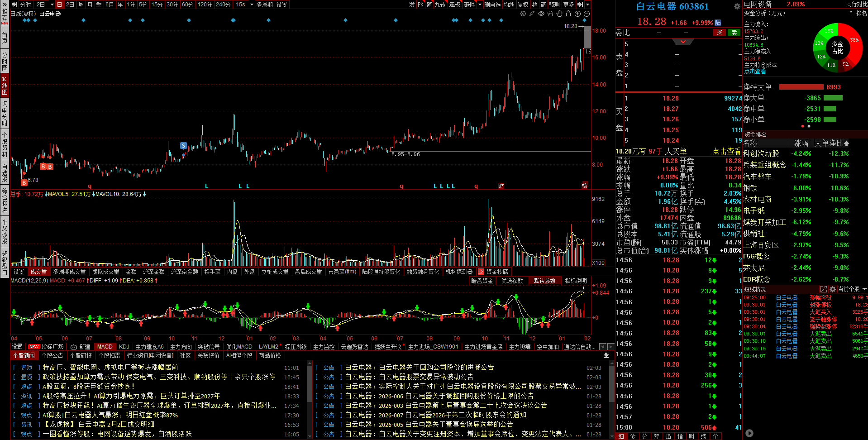868x440 pixels.
Task: Click second page dot below 净小单
Action: tap(809, 126)
